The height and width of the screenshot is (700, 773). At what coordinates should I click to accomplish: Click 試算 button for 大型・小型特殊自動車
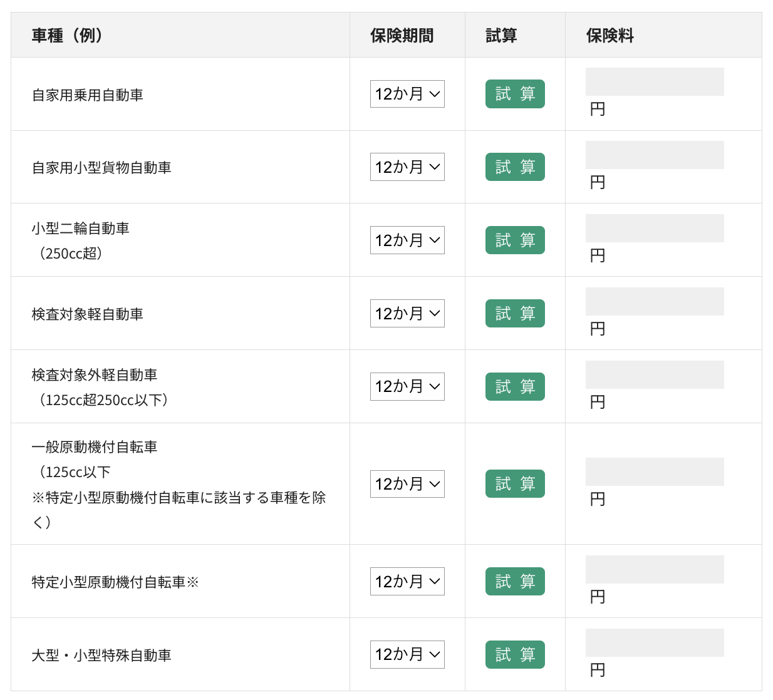pos(515,655)
